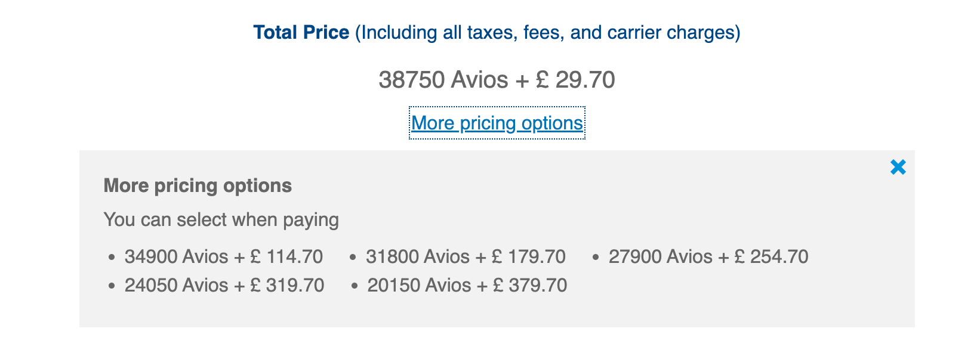Viewport: 980px width, 347px height.
Task: Click the plus sign in total price
Action: 522,80
